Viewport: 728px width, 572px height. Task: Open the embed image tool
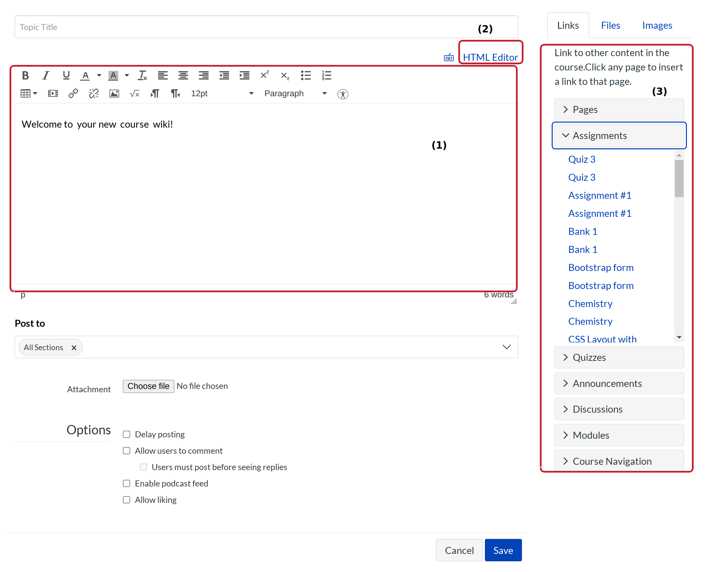(114, 94)
